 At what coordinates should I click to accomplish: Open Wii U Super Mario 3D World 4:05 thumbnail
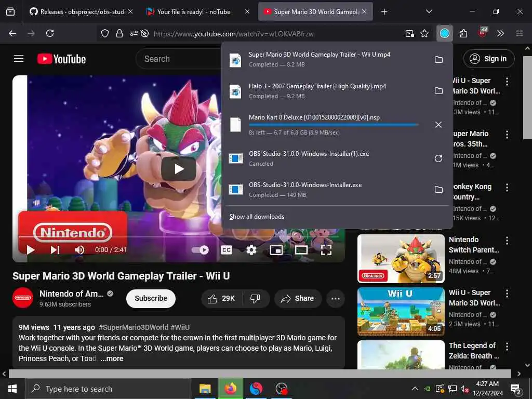click(x=401, y=312)
